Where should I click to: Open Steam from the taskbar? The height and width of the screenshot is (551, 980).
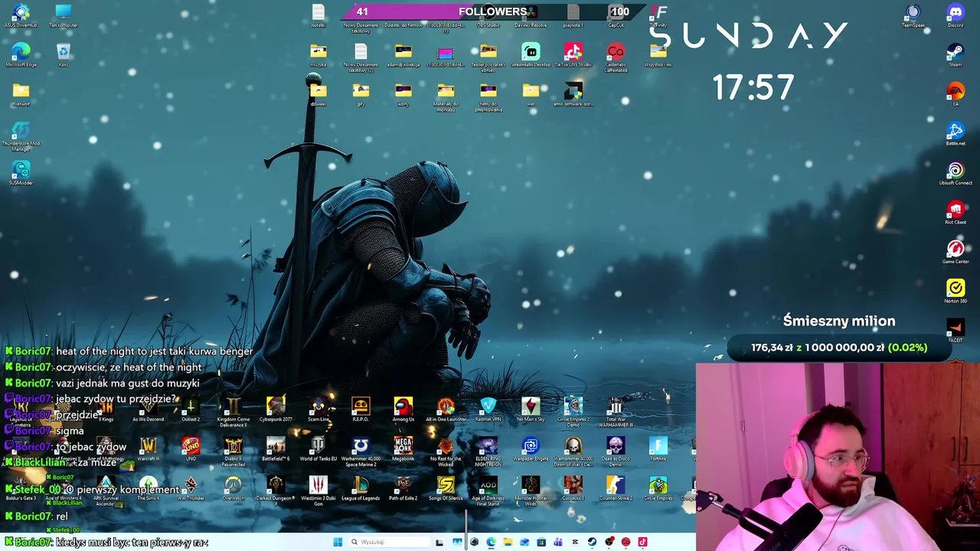(592, 542)
